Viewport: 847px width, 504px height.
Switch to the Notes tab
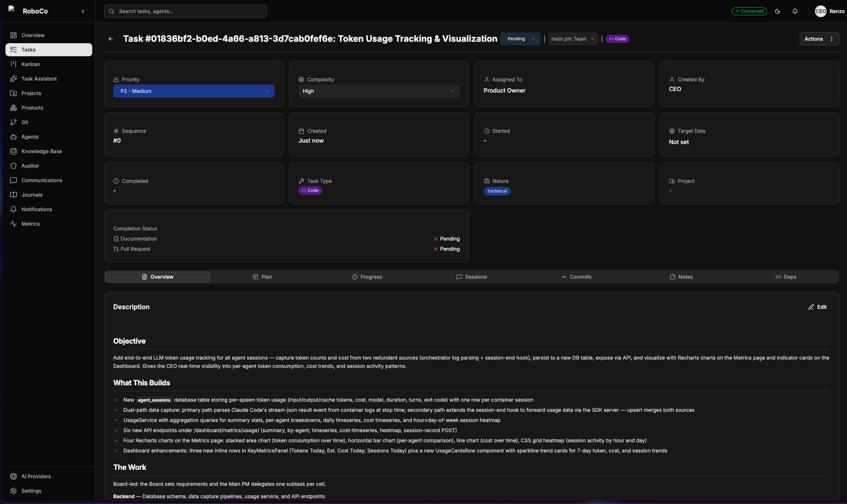click(x=681, y=277)
